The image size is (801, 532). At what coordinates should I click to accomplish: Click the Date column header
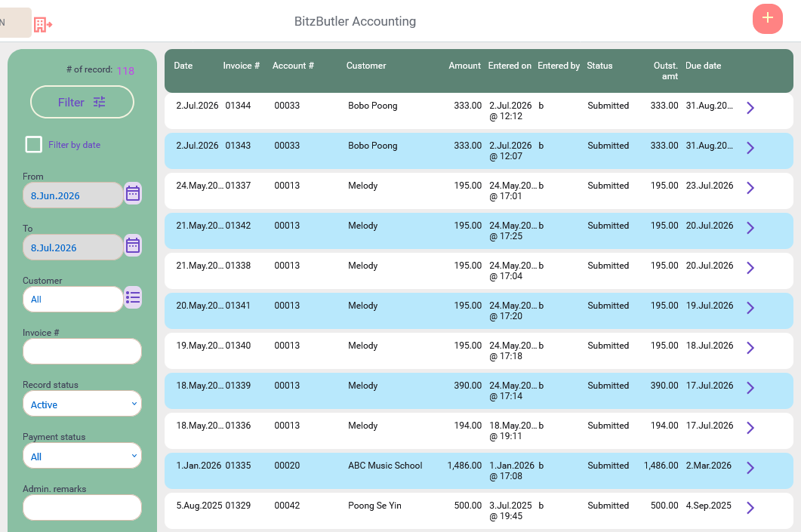[183, 66]
